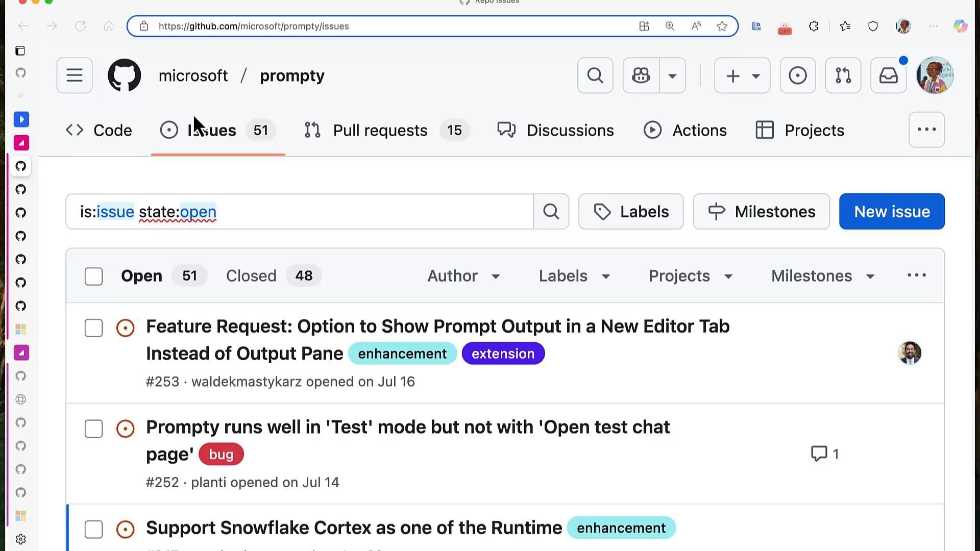Switch to the Discussions tab
Screen dimensions: 980x551
[570, 131]
